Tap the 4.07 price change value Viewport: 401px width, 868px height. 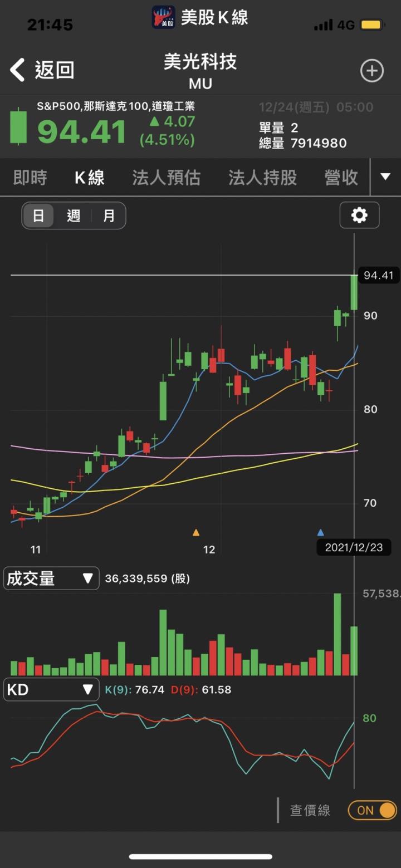[x=179, y=121]
